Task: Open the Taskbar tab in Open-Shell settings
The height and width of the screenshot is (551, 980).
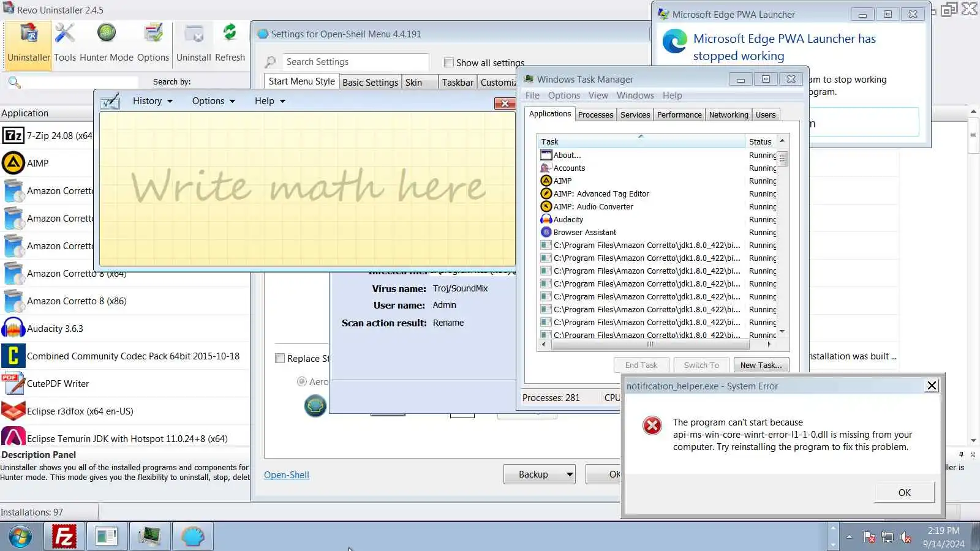Action: (458, 83)
